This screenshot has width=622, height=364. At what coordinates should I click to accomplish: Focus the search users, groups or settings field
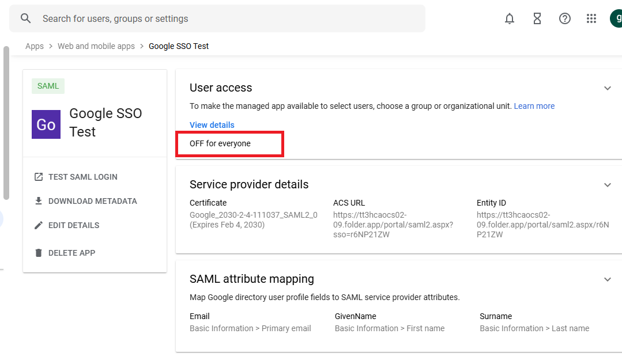(x=217, y=18)
